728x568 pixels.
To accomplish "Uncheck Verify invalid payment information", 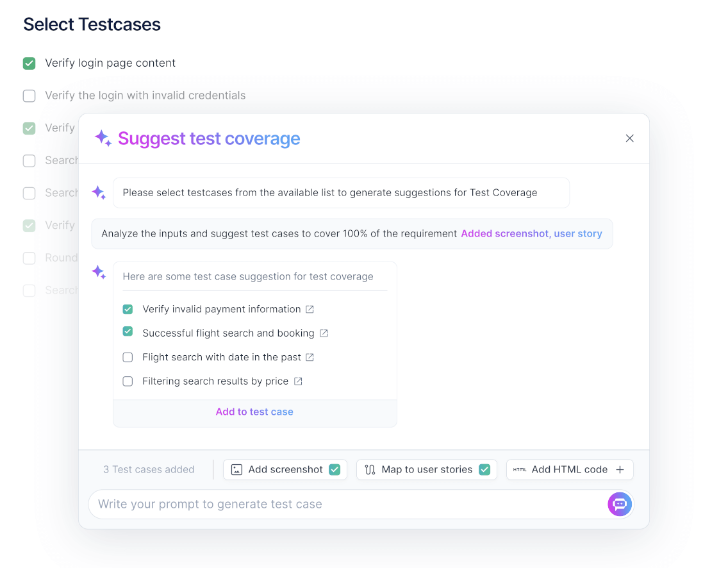I will point(128,309).
